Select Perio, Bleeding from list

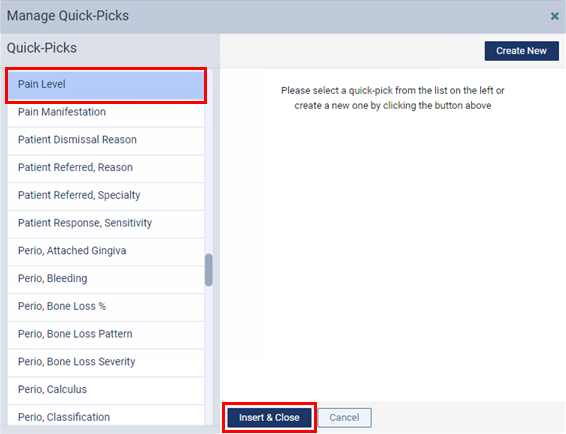click(x=106, y=279)
